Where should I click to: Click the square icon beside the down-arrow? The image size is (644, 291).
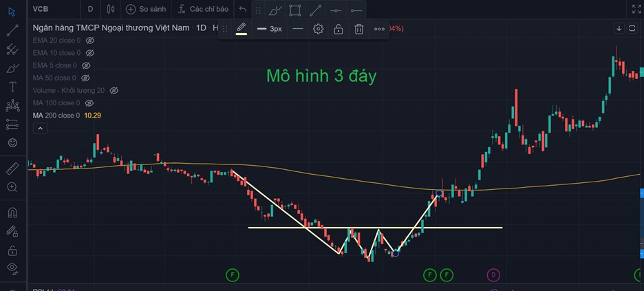pos(632,28)
